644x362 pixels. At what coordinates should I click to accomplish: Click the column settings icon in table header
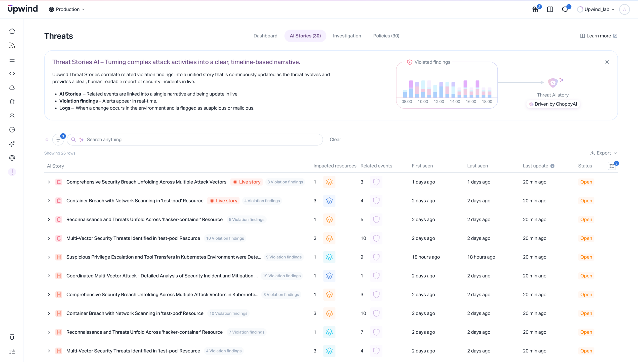[612, 166]
